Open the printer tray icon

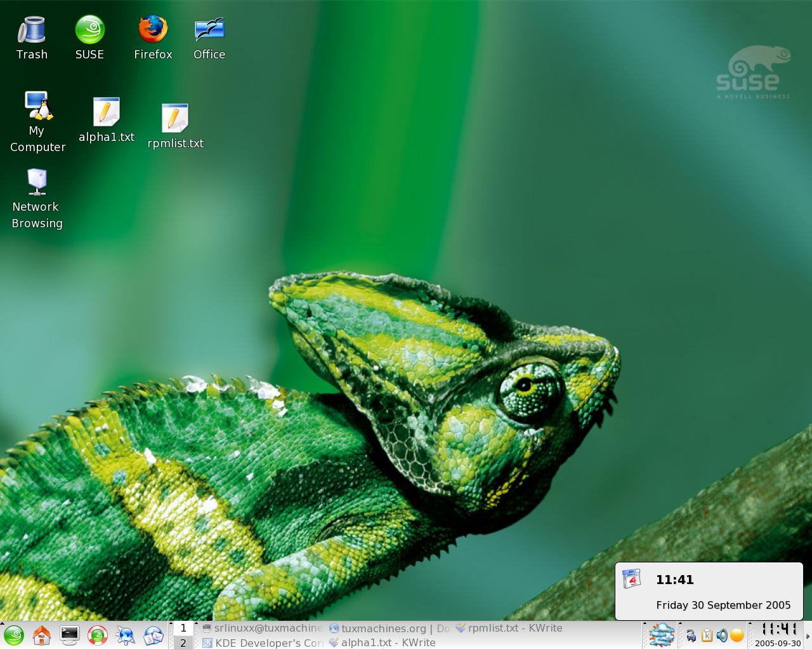pyautogui.click(x=691, y=635)
